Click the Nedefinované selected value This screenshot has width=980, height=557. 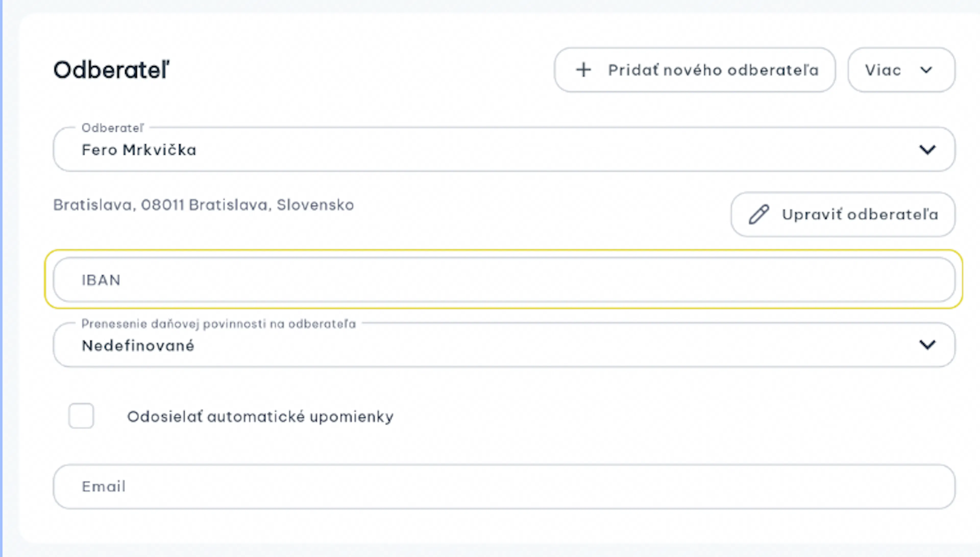(138, 346)
